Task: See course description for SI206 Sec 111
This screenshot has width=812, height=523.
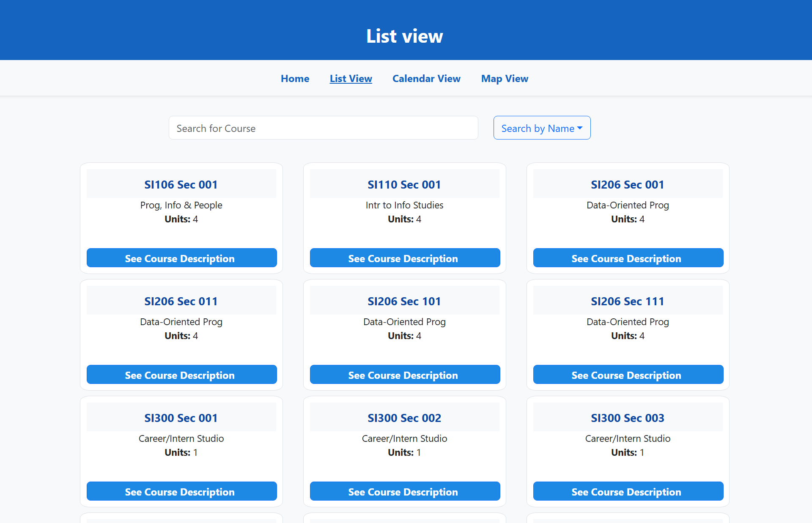Action: pyautogui.click(x=628, y=375)
